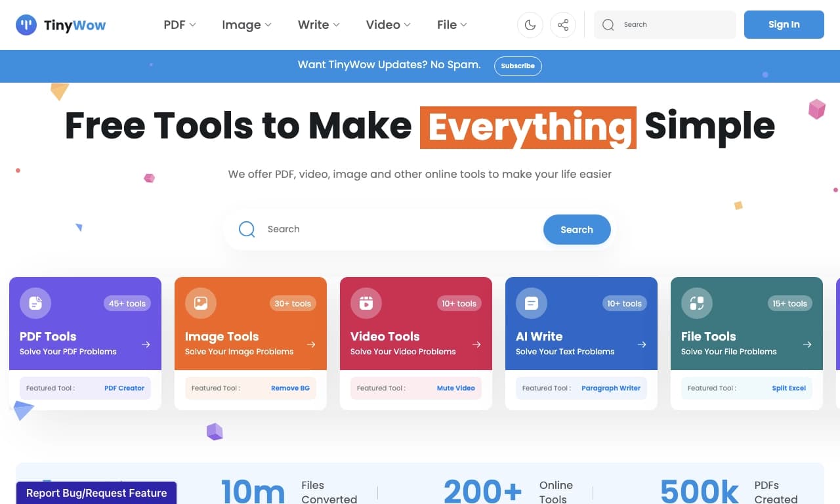Click the Image Tools picture icon
The width and height of the screenshot is (840, 504).
click(201, 303)
